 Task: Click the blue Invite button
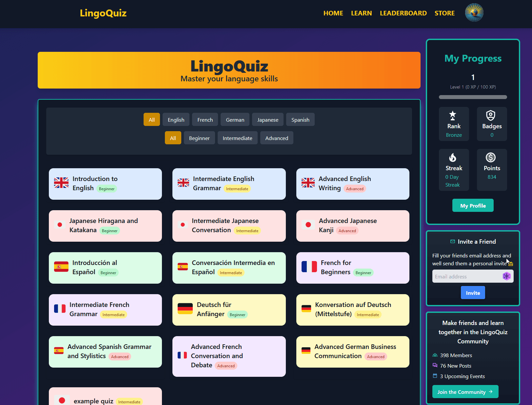[x=473, y=293]
